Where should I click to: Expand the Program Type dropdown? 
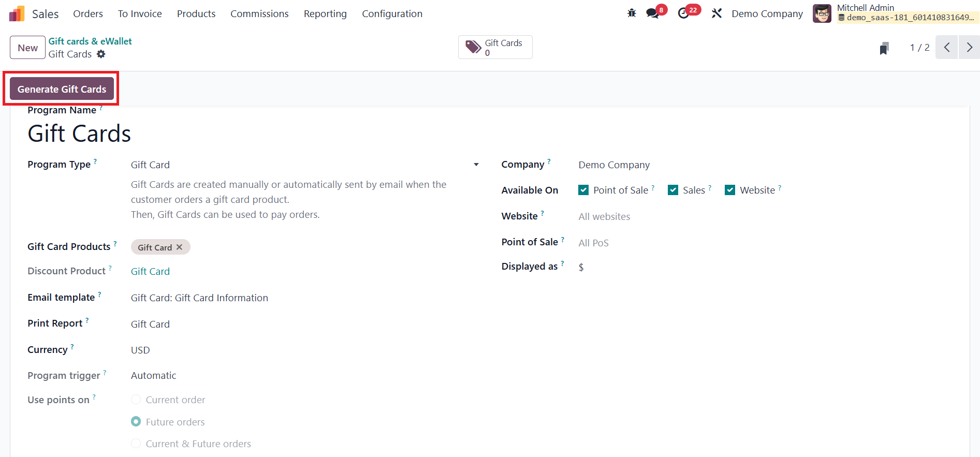[476, 165]
